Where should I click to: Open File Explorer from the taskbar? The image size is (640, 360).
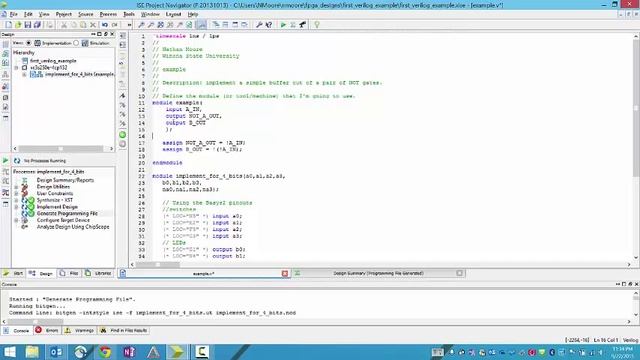pos(32,352)
